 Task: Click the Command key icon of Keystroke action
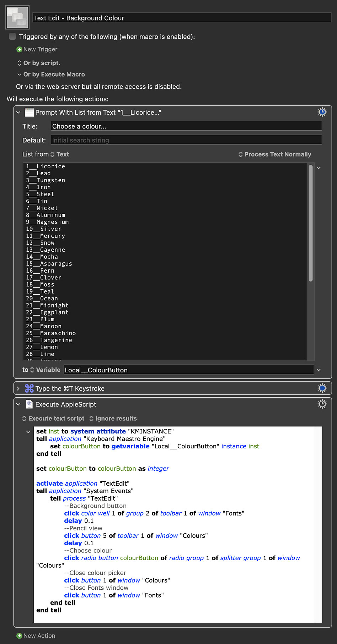point(29,388)
